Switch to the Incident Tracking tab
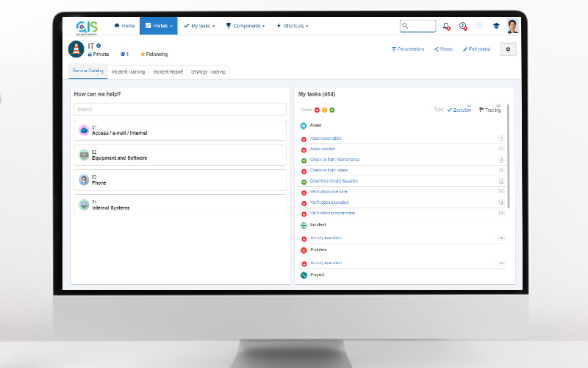Screen dimensions: 588x368 [x=128, y=72]
